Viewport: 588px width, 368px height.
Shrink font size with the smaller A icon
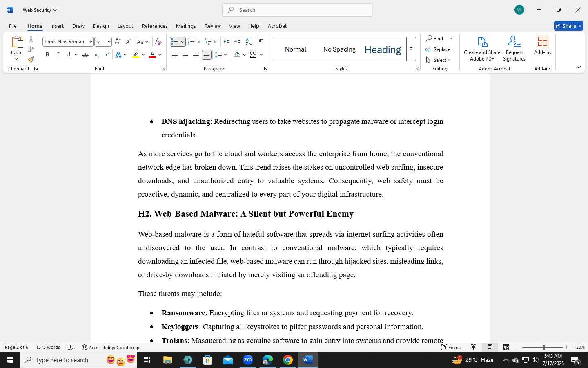[x=128, y=42]
